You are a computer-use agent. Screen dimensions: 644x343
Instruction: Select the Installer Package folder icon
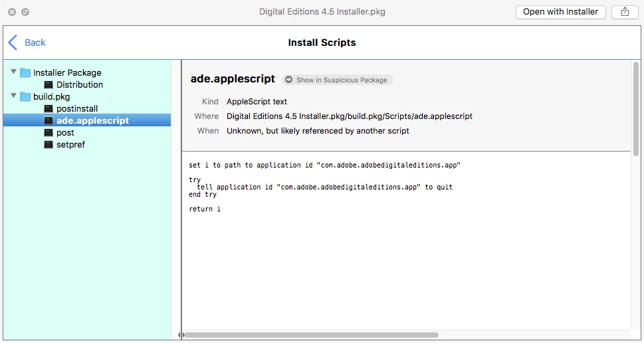pyautogui.click(x=25, y=72)
